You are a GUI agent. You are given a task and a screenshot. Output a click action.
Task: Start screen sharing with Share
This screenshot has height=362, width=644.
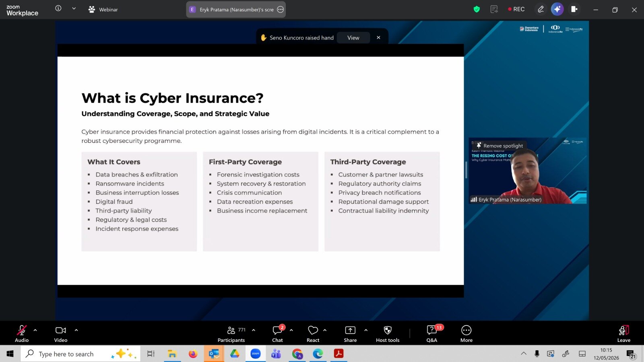coord(350,333)
